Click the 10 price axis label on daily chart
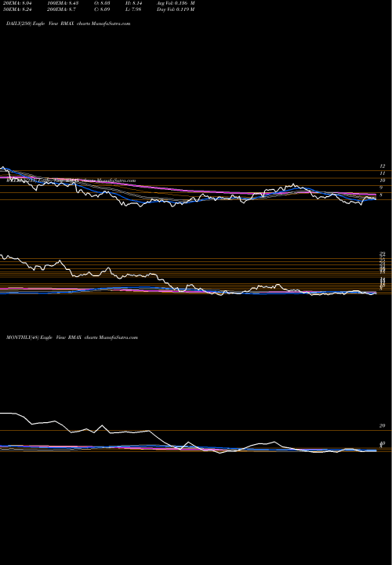Image resolution: width=392 pixels, height=565 pixels. [x=382, y=180]
